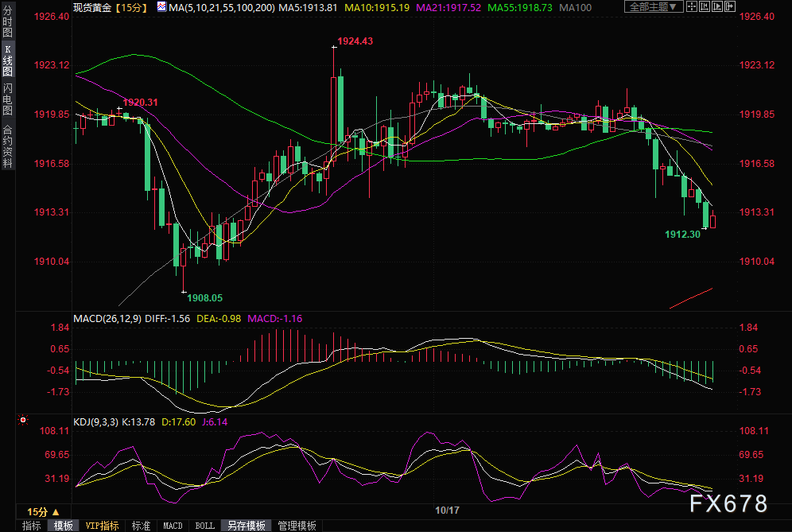Switch to 分时图 sidebar view

[x=8, y=21]
